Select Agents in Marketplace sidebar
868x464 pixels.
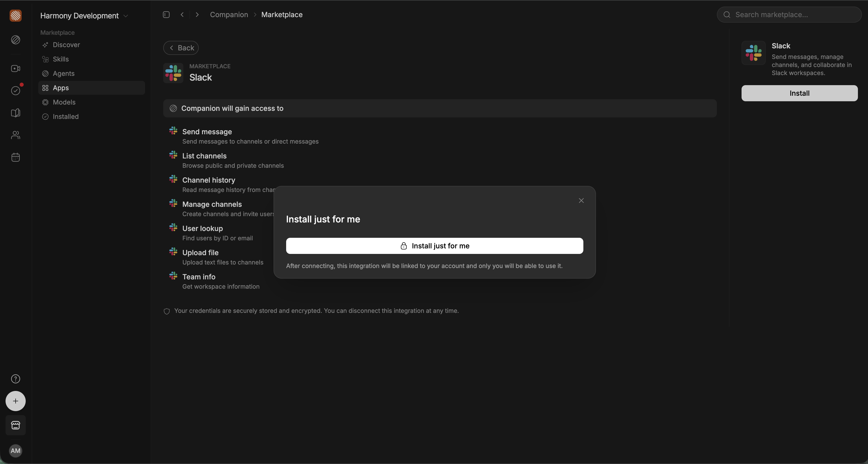[x=92, y=74]
